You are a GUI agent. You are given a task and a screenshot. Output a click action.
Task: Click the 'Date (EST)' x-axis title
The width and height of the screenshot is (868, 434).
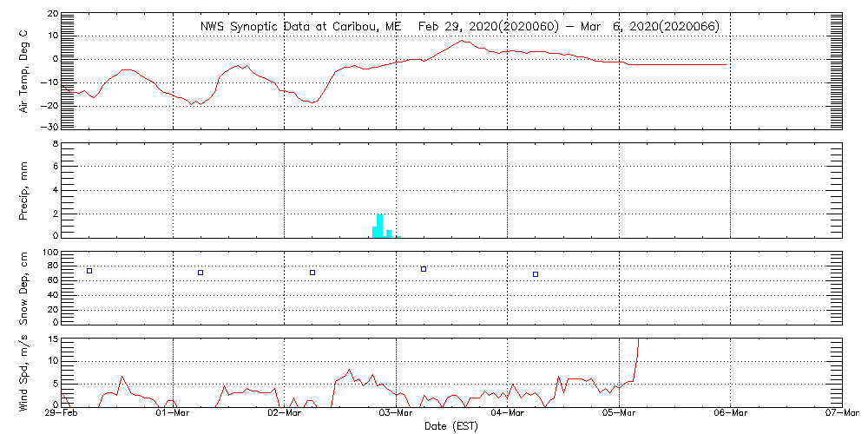point(452,426)
